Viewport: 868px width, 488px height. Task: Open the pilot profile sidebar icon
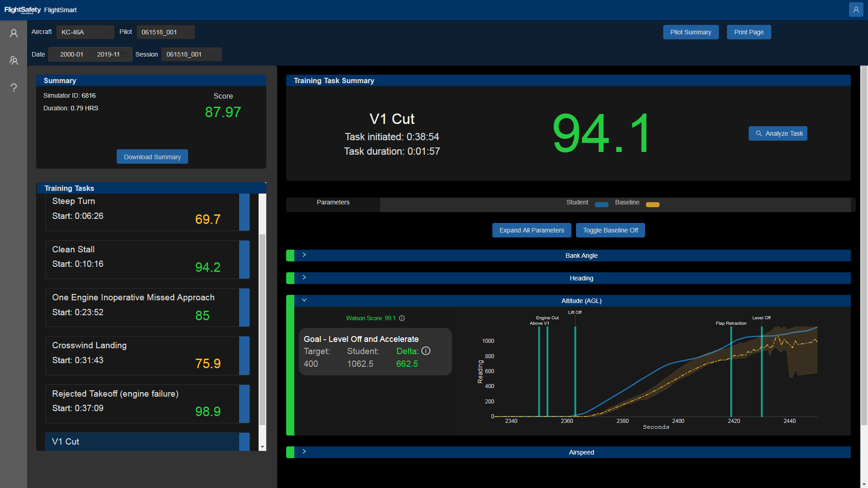[14, 33]
